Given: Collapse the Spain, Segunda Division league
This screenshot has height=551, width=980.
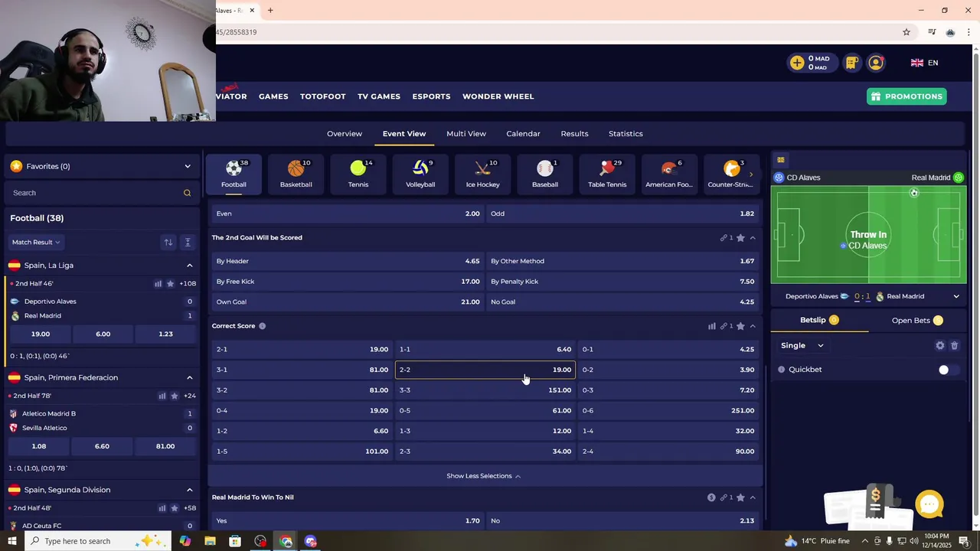Looking at the screenshot, I should (x=190, y=490).
